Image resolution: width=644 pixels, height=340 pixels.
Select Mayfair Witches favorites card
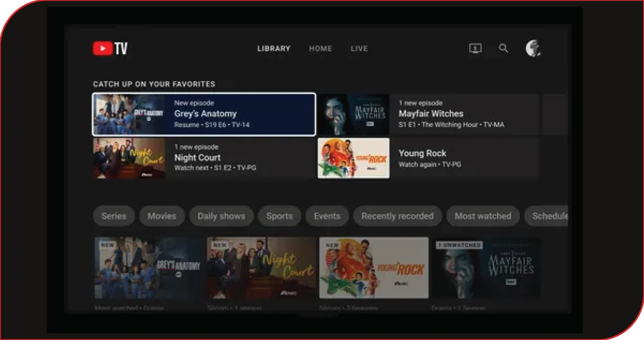pyautogui.click(x=428, y=114)
